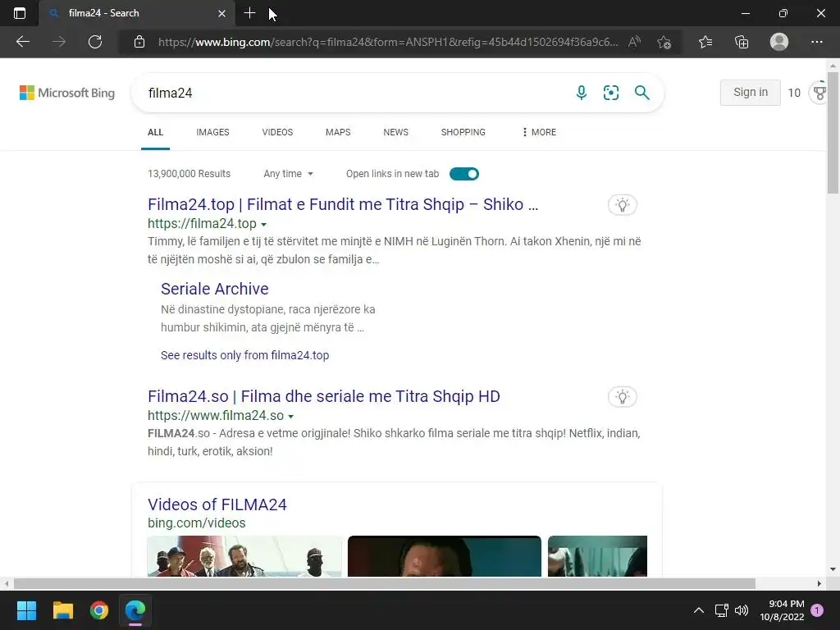
Task: Show hidden system tray icons
Action: (x=699, y=610)
